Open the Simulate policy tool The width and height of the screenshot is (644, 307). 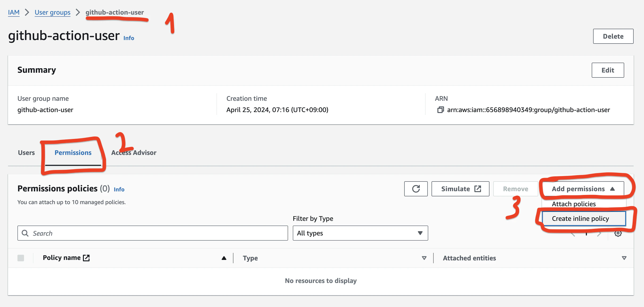click(460, 189)
